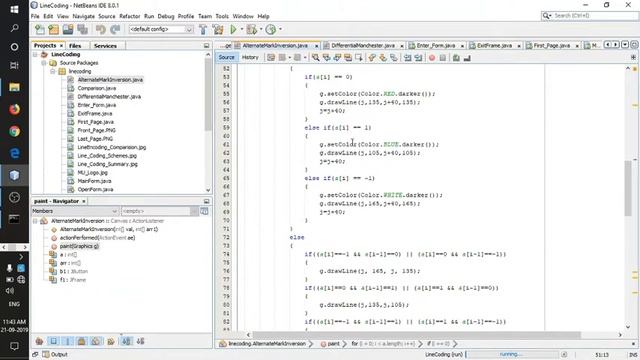The width and height of the screenshot is (640, 360).
Task: Switch to the DifferentialManchester.java editor tab
Action: [362, 46]
